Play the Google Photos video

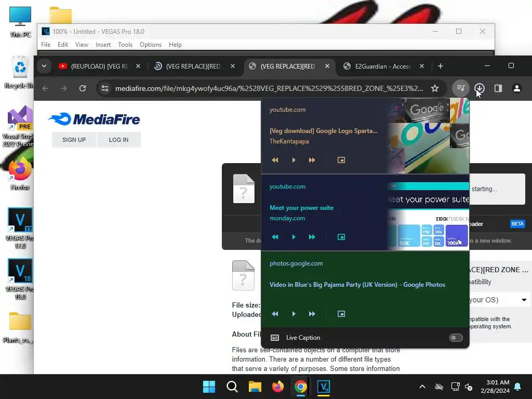pyautogui.click(x=294, y=314)
